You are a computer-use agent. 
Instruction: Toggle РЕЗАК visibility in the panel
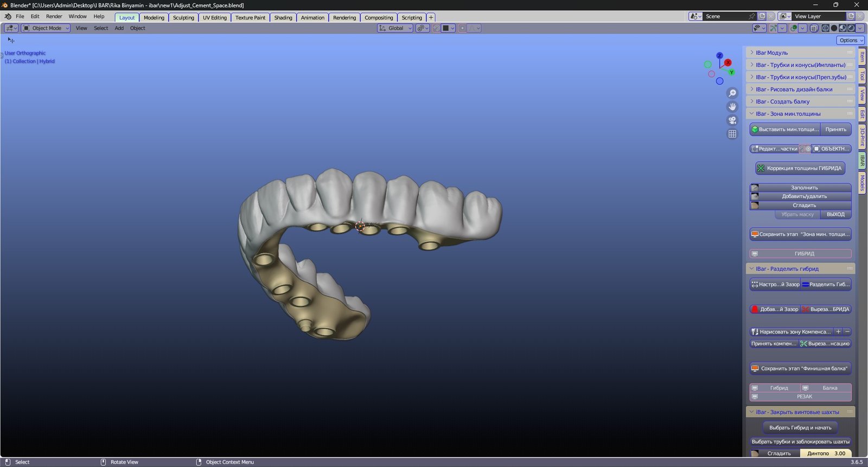point(800,396)
